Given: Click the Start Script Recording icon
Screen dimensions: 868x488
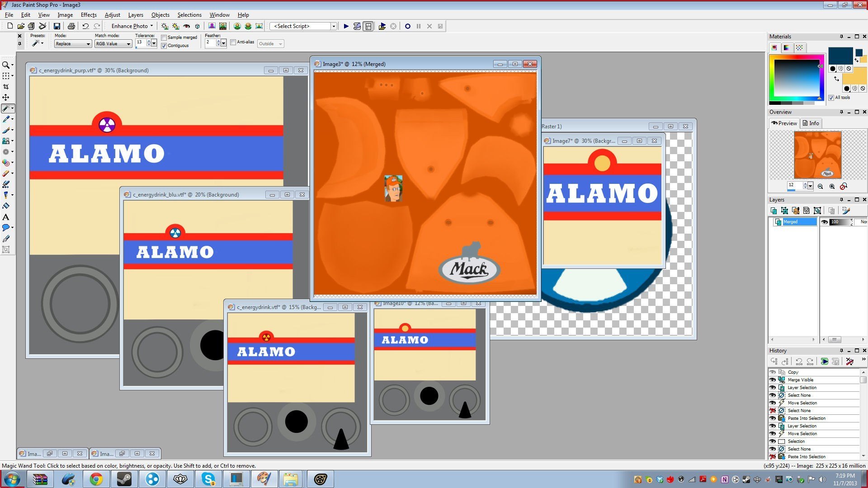Looking at the screenshot, I should pos(407,26).
